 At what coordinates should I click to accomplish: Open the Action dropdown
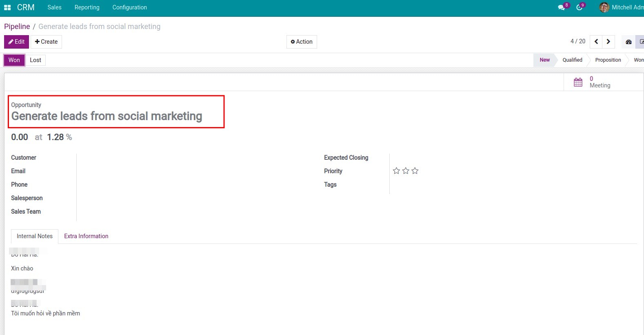coord(302,42)
